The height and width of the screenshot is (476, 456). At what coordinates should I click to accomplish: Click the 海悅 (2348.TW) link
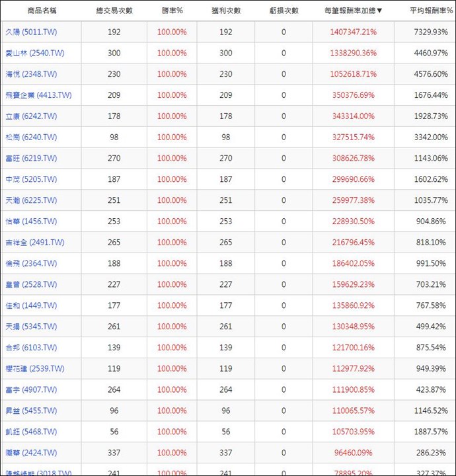coord(30,74)
